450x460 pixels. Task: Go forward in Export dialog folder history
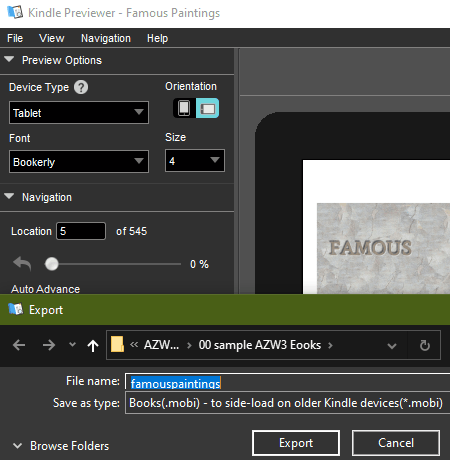(49, 345)
